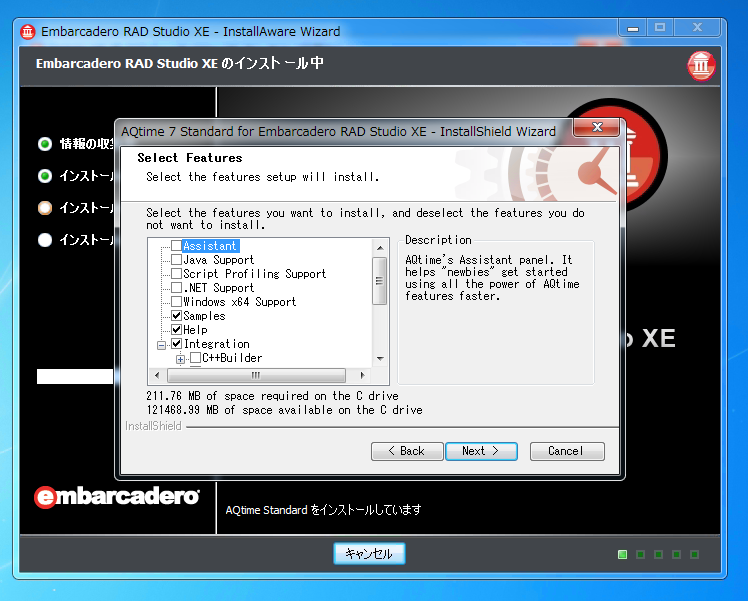Click the '121468.99 MB of space available' text
Image resolution: width=748 pixels, height=601 pixels.
point(284,410)
